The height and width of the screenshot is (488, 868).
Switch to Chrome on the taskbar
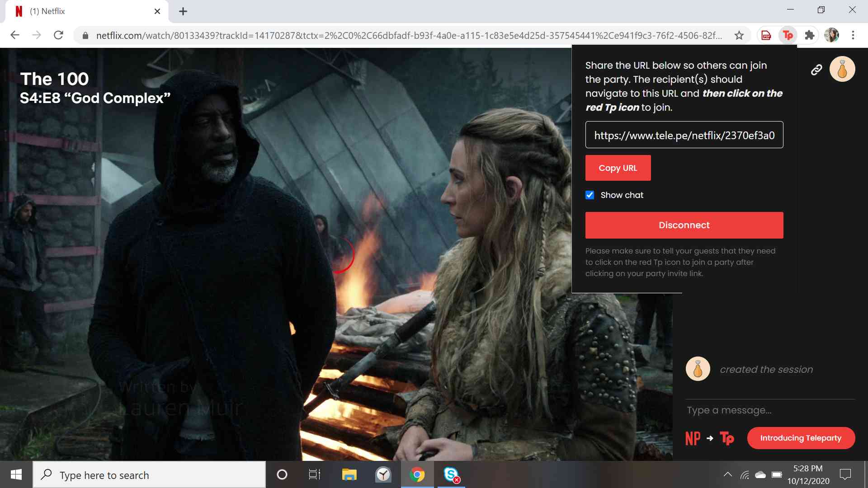(x=417, y=474)
